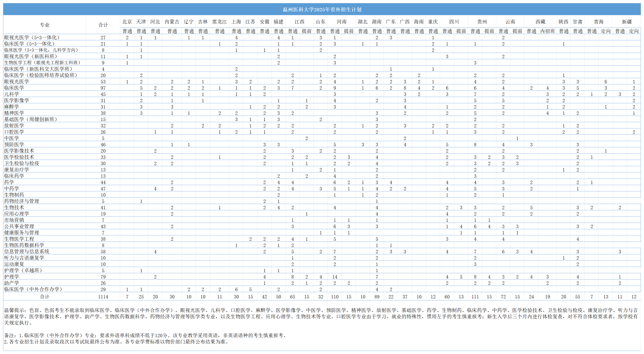This screenshot has height=354, width=644.
Task: Click the 内招班 subheader under 西藏
Action: [x=547, y=31]
